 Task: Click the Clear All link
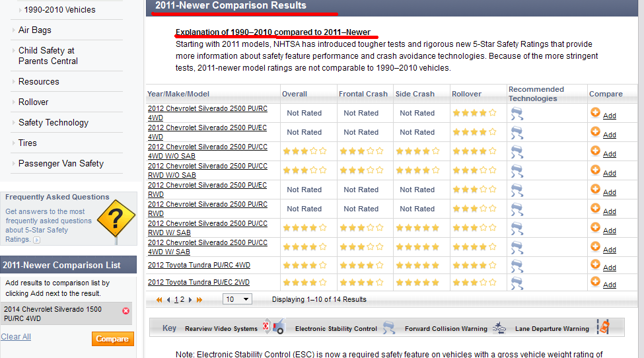tap(16, 337)
